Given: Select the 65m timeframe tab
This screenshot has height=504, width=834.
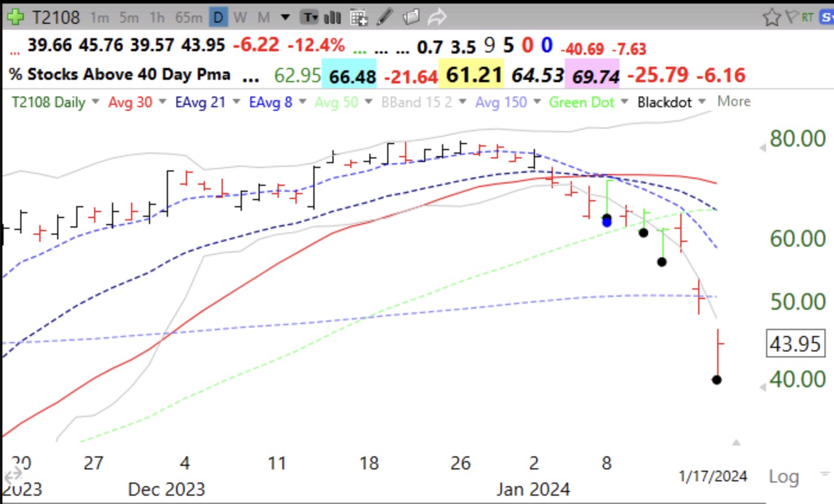Looking at the screenshot, I should click(189, 17).
